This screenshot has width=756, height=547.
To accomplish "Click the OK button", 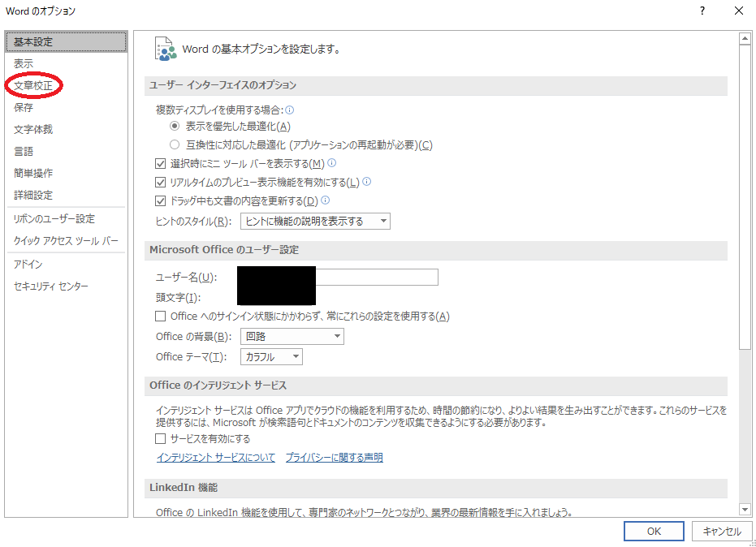I will pos(654,531).
